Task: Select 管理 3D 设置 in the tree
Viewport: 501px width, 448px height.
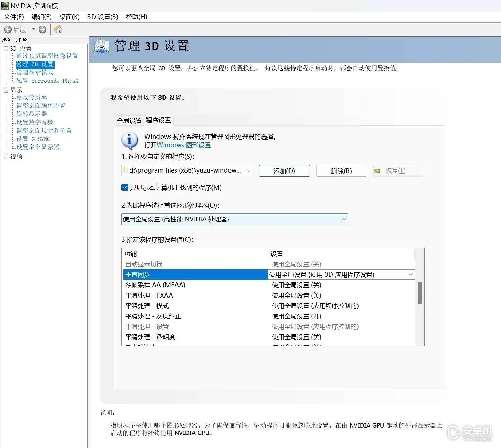Action: pos(35,64)
